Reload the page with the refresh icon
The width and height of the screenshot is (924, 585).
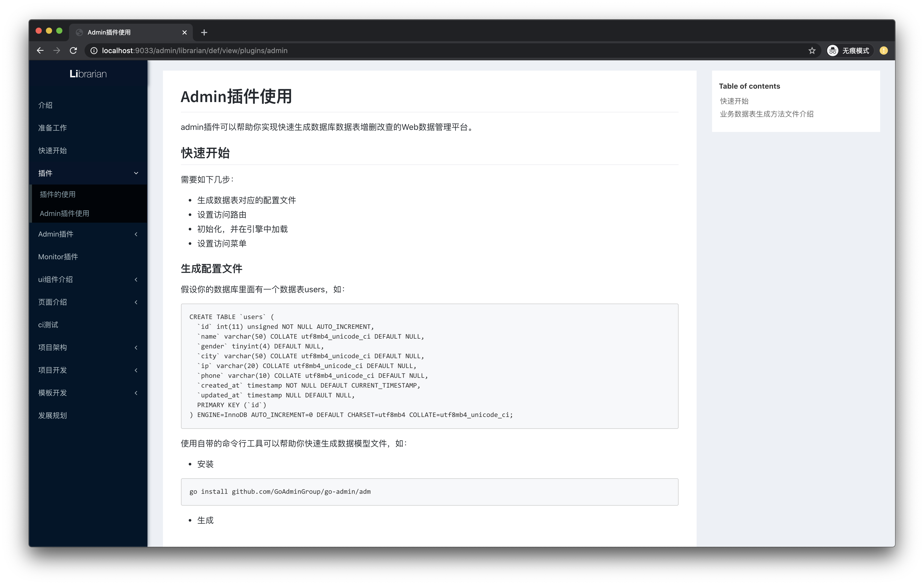tap(73, 51)
